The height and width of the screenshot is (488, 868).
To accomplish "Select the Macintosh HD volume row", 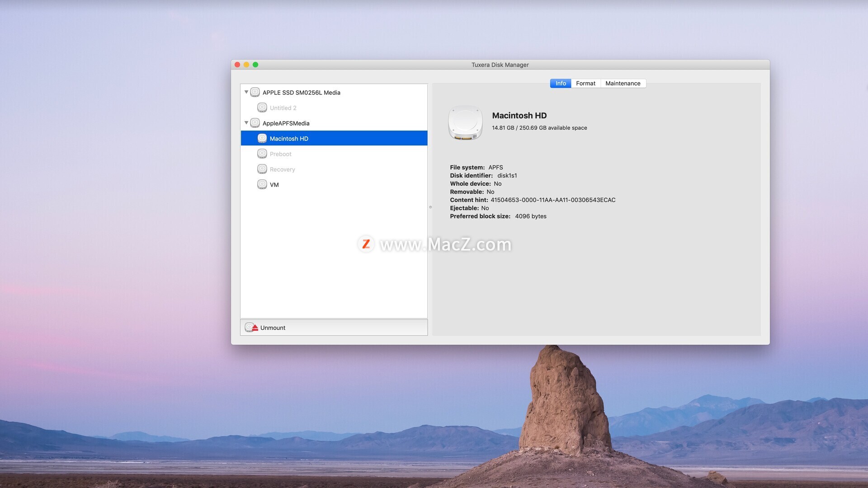I will [x=334, y=138].
